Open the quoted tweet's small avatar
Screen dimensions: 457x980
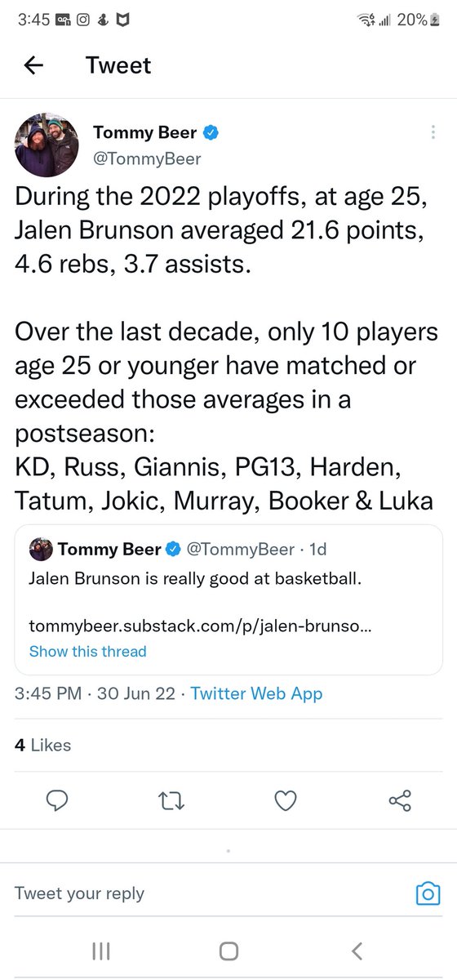pyautogui.click(x=41, y=550)
